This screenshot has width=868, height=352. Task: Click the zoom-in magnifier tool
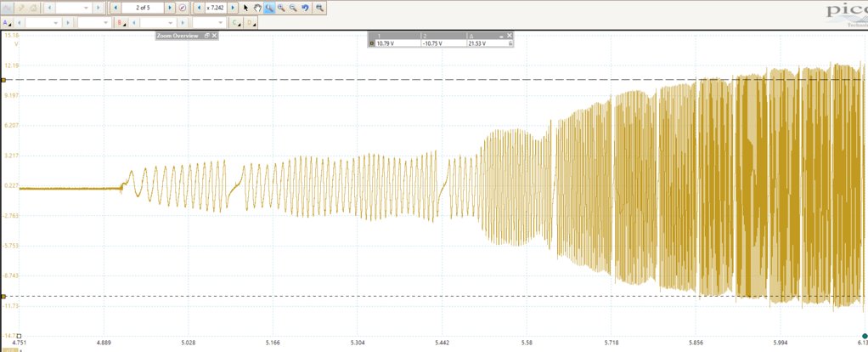(x=281, y=8)
